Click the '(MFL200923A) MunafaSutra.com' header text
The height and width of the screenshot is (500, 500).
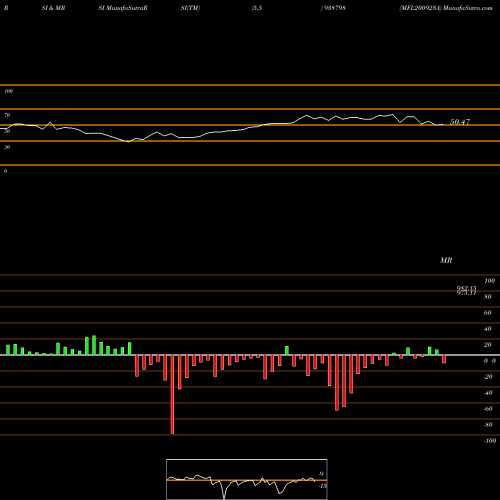point(446,8)
